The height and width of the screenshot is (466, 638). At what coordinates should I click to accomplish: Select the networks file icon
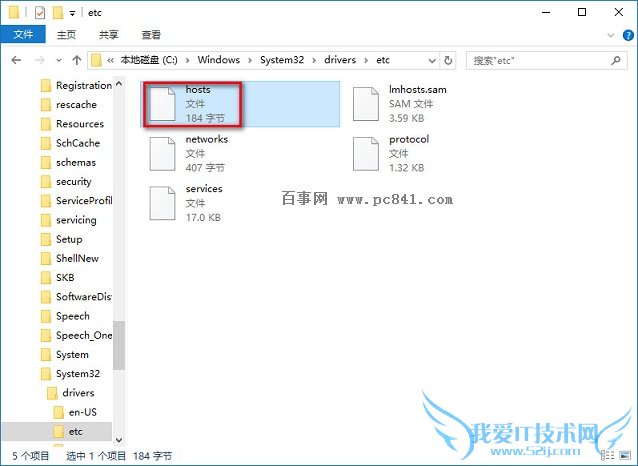(162, 153)
